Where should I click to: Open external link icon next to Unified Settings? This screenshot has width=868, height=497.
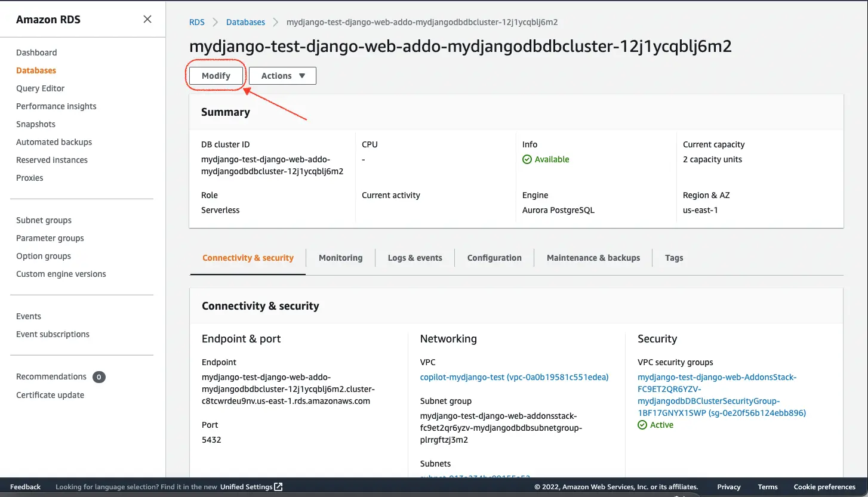[278, 487]
